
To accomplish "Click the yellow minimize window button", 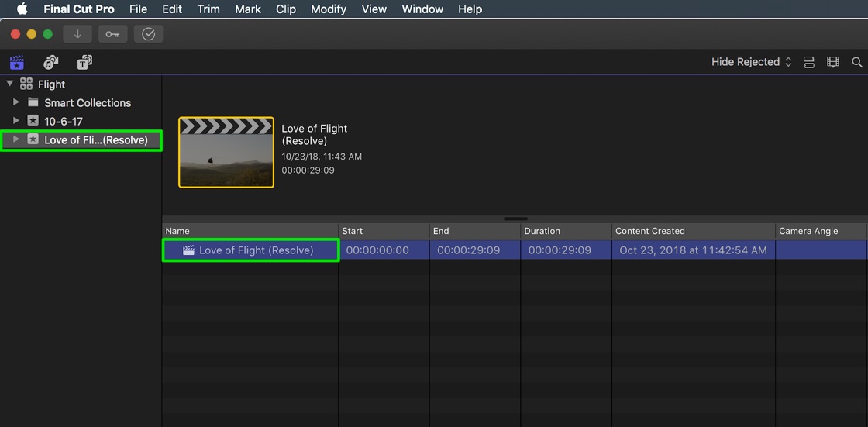I will pos(32,34).
